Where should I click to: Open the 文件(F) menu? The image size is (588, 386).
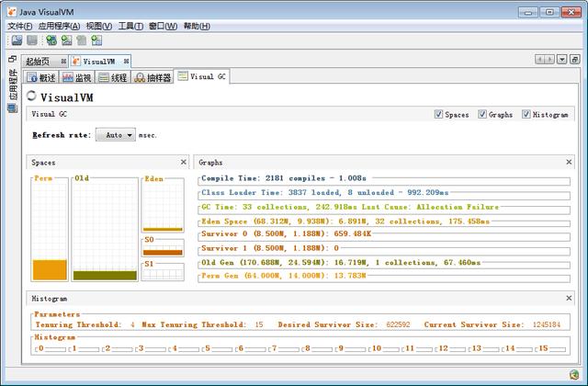click(20, 26)
